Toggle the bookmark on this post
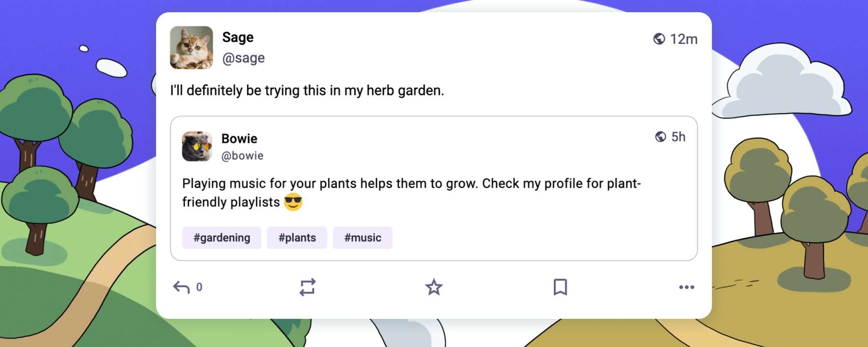 [x=561, y=288]
